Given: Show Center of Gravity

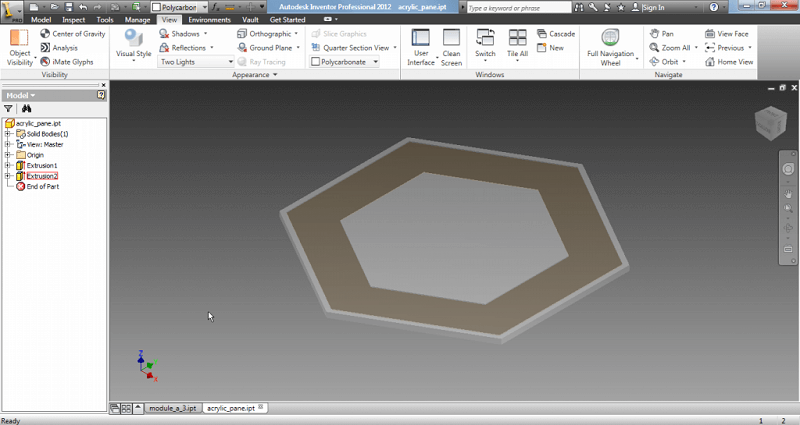Looking at the screenshot, I should coord(73,34).
